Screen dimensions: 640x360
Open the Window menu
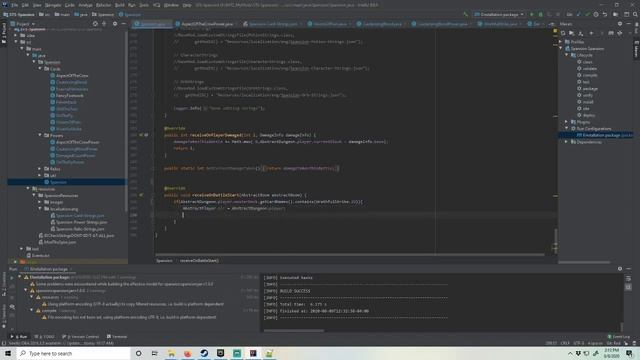[171, 5]
